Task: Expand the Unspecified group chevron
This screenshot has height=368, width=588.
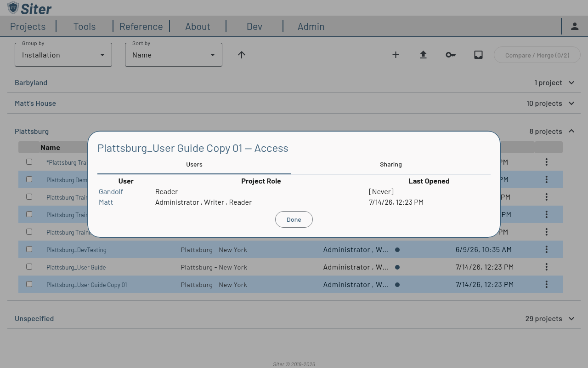Action: (x=571, y=318)
